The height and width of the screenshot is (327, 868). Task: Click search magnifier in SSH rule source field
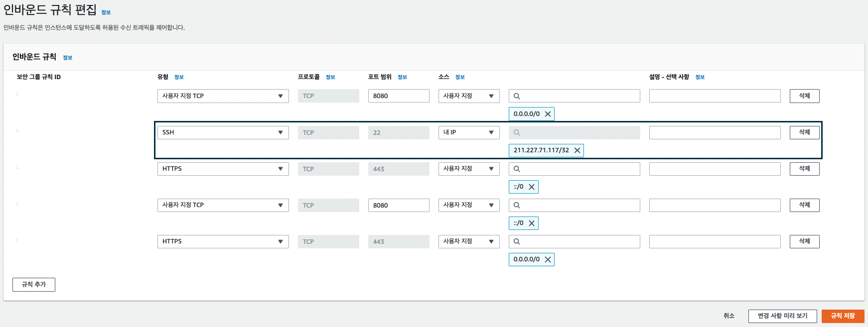(517, 132)
